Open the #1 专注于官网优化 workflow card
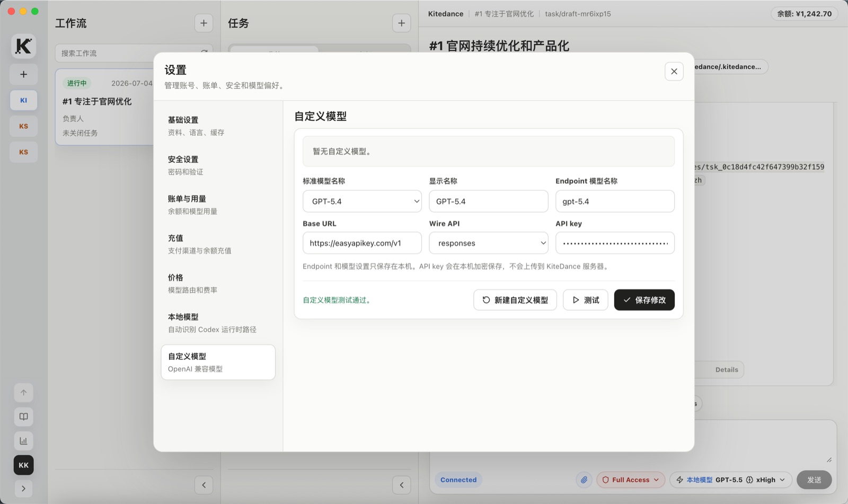 tap(104, 107)
